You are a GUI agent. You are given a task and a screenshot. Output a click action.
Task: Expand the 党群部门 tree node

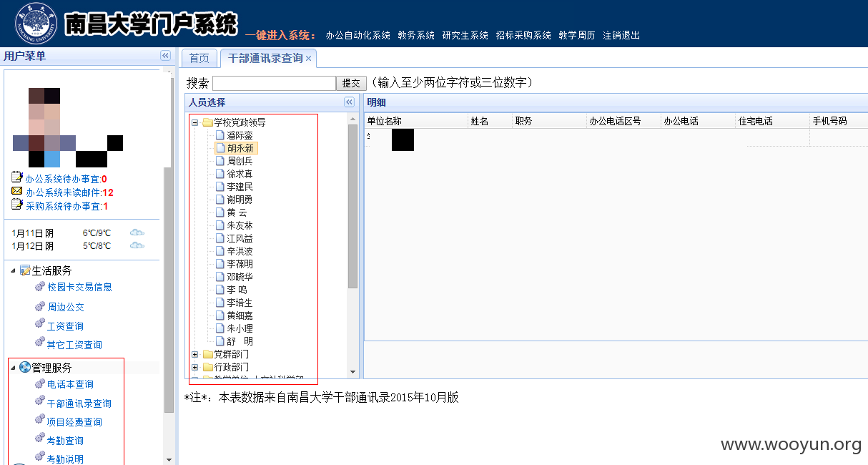click(x=194, y=354)
